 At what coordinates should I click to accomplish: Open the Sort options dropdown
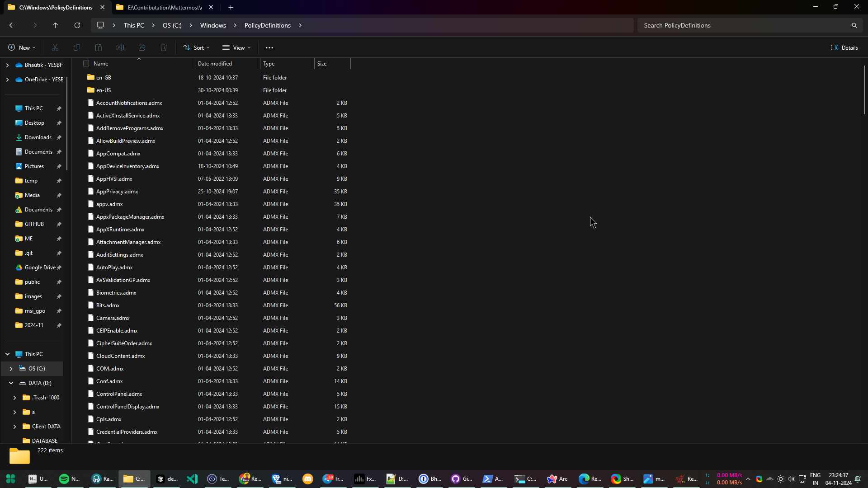[196, 47]
